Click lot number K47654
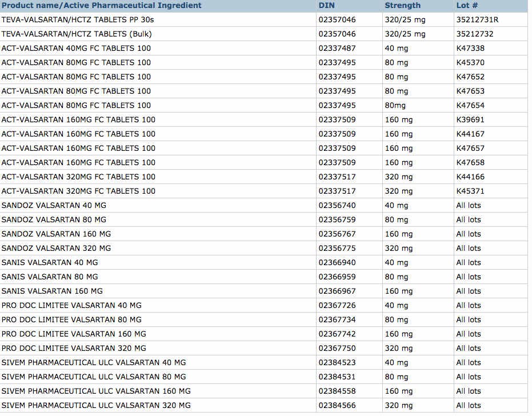This screenshot has width=532, height=416. point(470,105)
